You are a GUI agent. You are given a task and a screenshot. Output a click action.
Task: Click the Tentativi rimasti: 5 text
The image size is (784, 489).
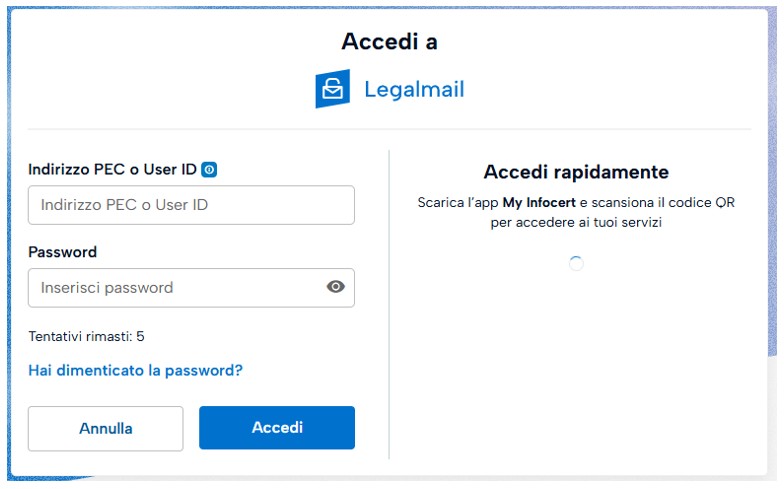[x=86, y=336]
